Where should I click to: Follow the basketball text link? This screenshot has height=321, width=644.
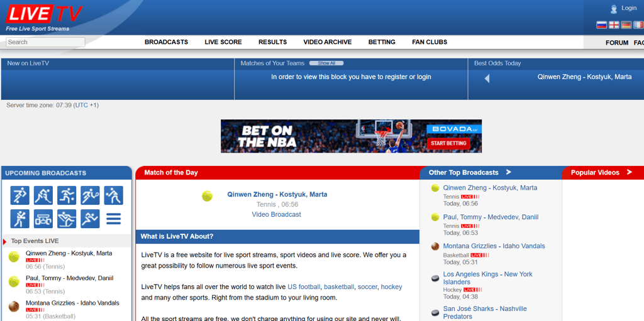point(339,287)
